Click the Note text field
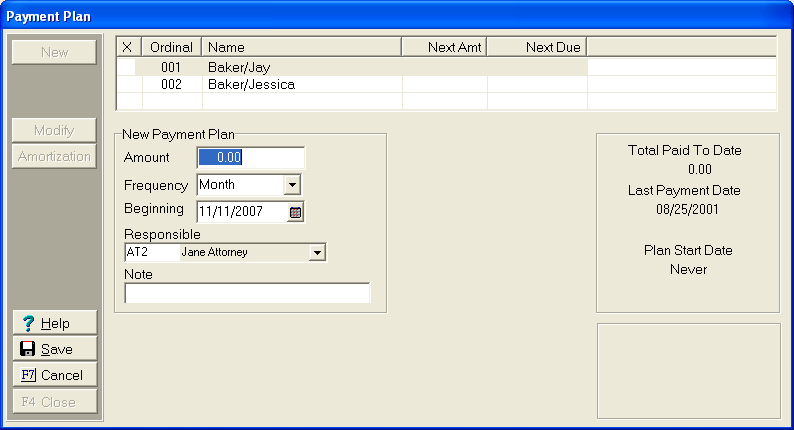The image size is (794, 430). pos(247,293)
